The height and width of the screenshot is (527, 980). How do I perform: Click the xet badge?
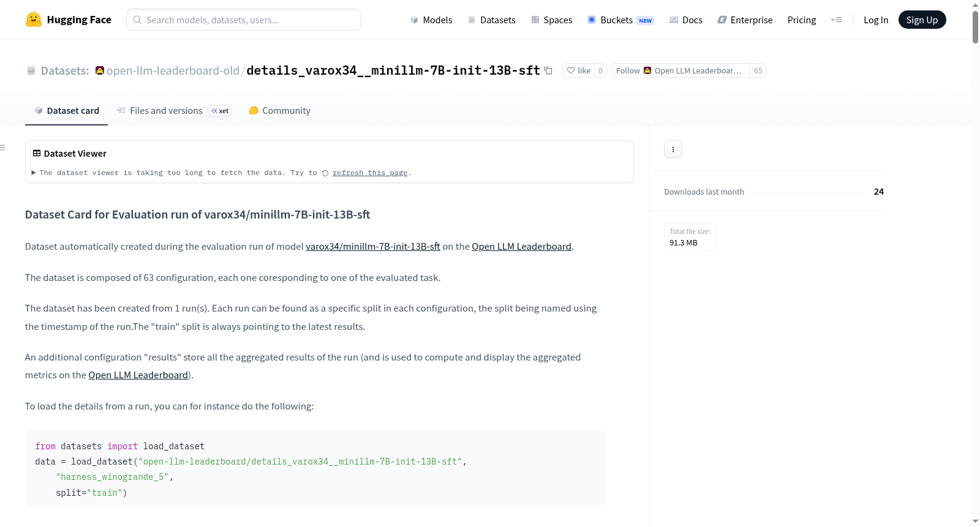220,111
